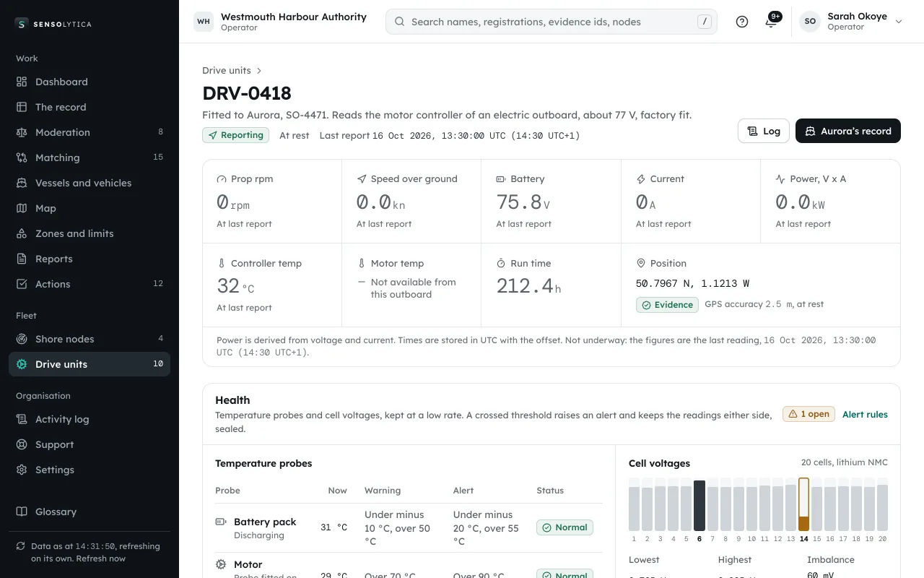Click the Power V x A waveform icon
Viewport: 924px width, 578px height.
pos(780,179)
